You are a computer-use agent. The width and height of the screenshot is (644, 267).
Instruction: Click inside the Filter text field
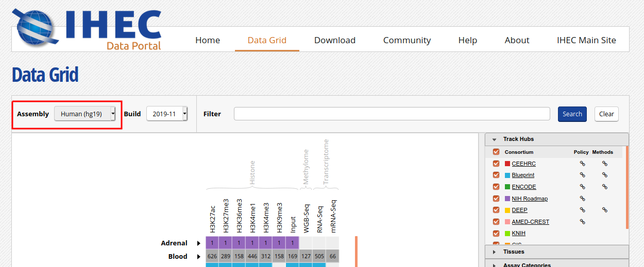pyautogui.click(x=392, y=114)
